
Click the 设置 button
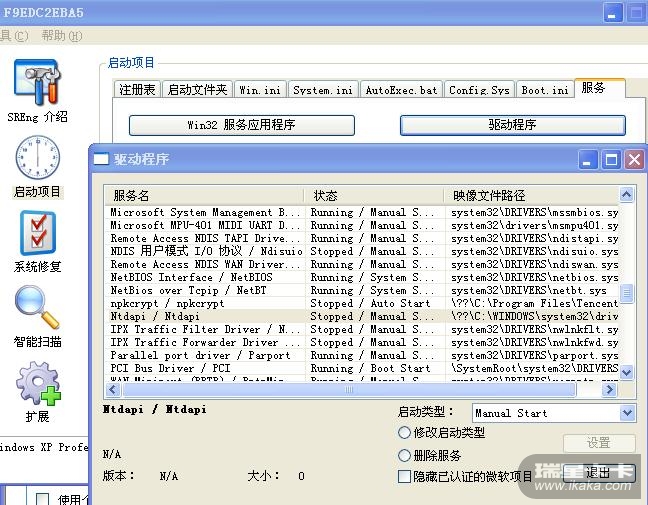point(599,443)
